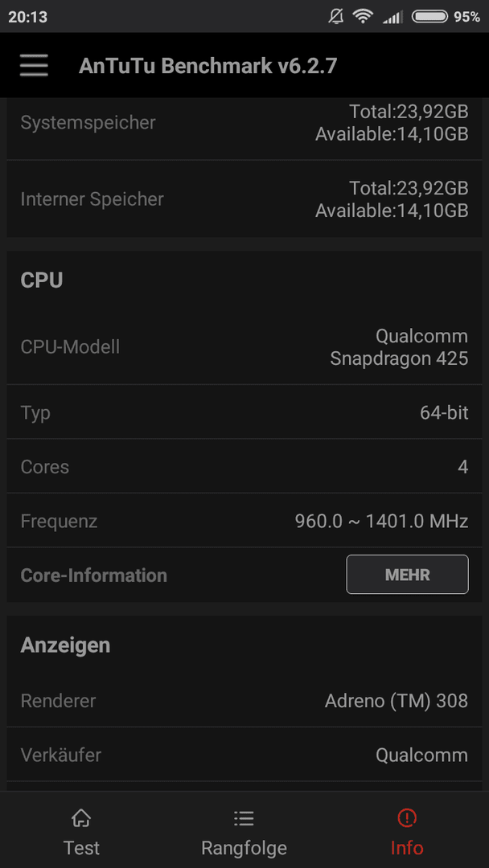This screenshot has height=868, width=489.
Task: Select the Info tab label
Action: 407,848
